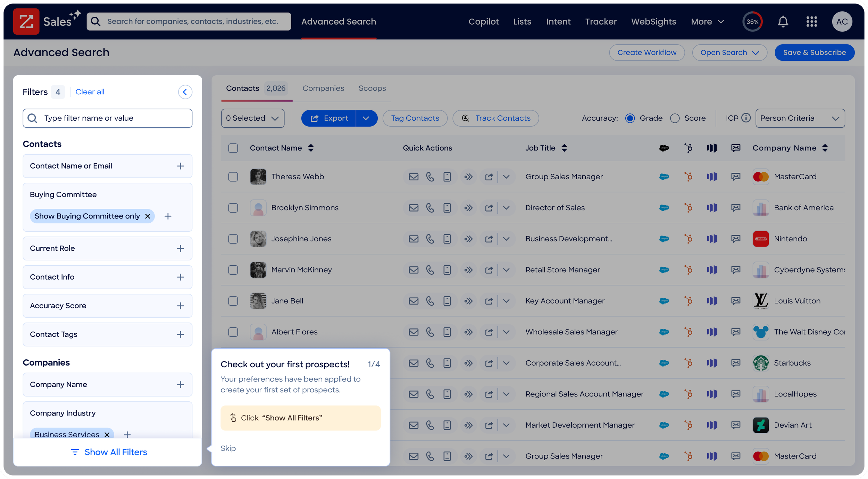
Task: Select the Score accuracy radio button
Action: pyautogui.click(x=675, y=118)
